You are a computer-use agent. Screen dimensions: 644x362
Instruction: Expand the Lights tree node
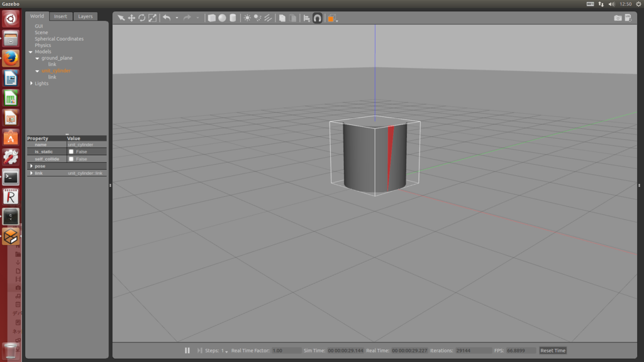31,84
